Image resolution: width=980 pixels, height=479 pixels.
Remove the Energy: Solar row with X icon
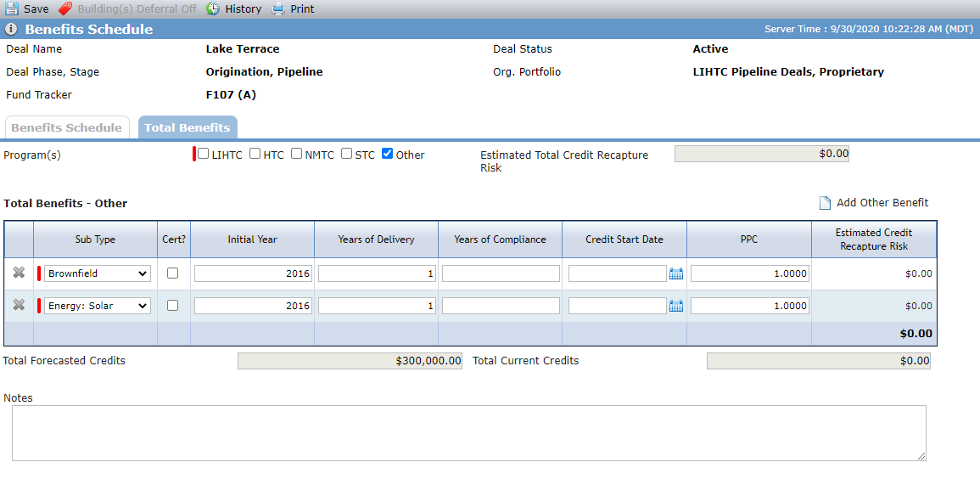[x=19, y=305]
